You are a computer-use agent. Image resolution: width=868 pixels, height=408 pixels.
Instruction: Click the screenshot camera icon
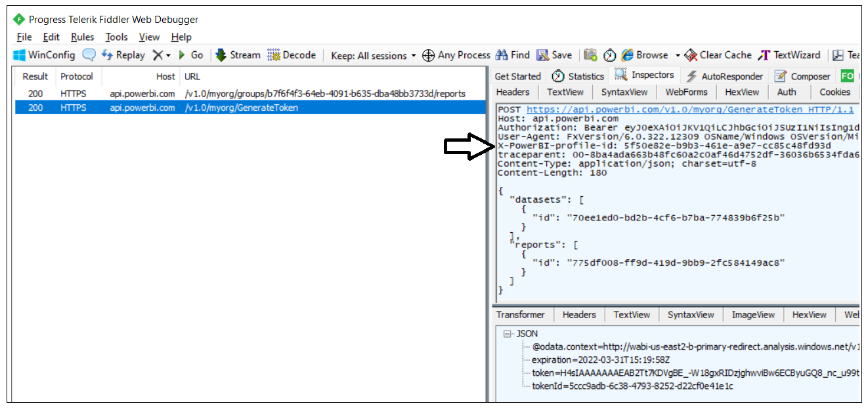pos(591,55)
